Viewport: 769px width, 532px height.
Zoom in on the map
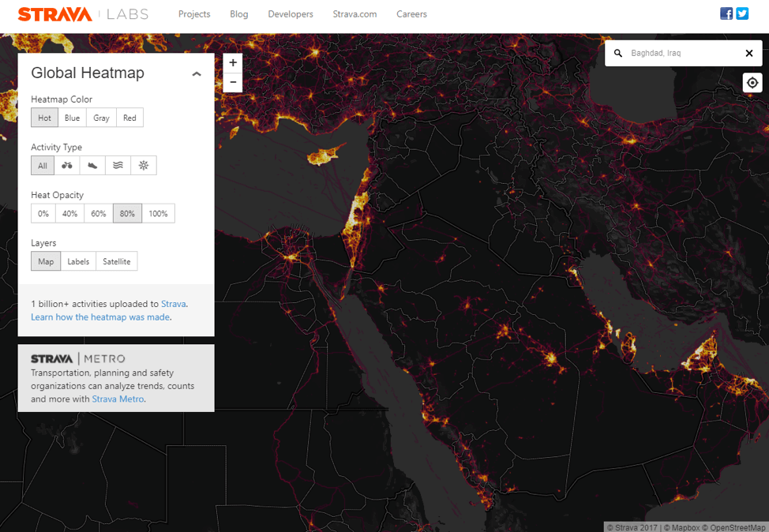point(233,63)
